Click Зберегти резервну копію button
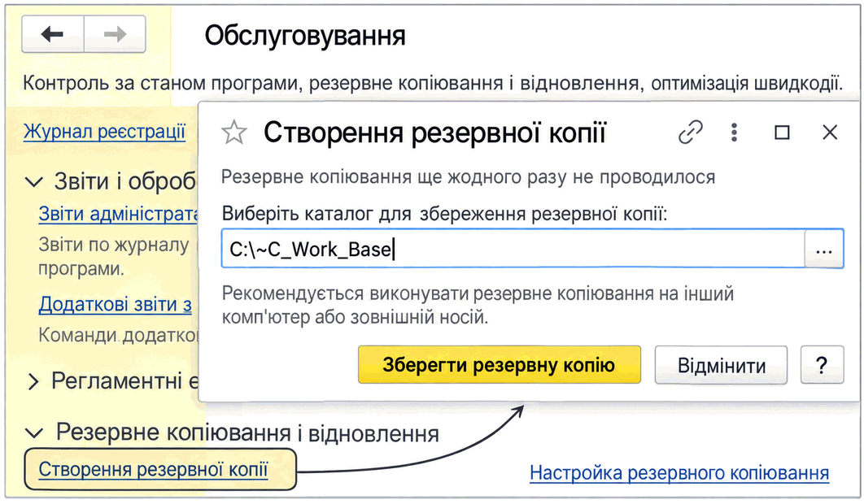This screenshot has width=864, height=504. point(500,365)
